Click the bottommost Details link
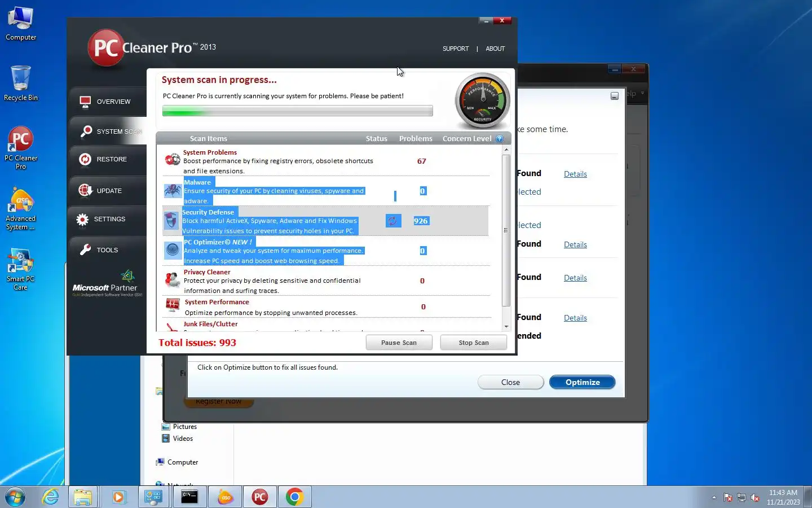Viewport: 812px width, 508px height. [x=575, y=318]
